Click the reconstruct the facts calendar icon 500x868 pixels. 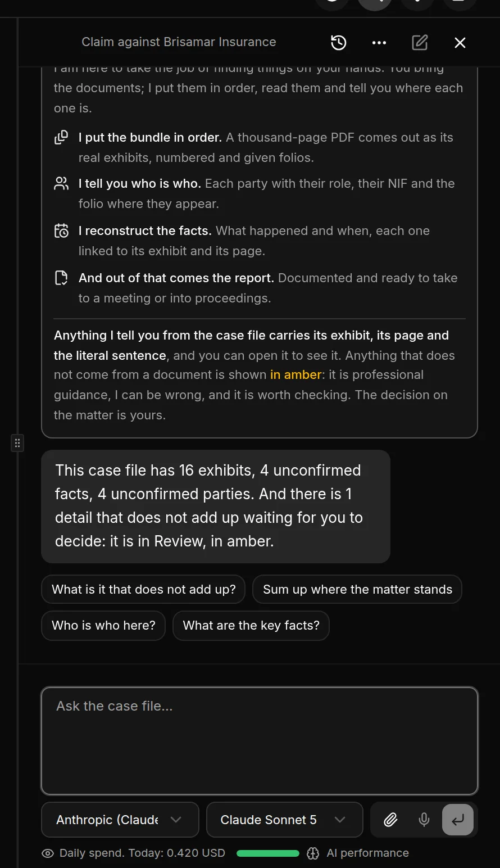coord(61,231)
